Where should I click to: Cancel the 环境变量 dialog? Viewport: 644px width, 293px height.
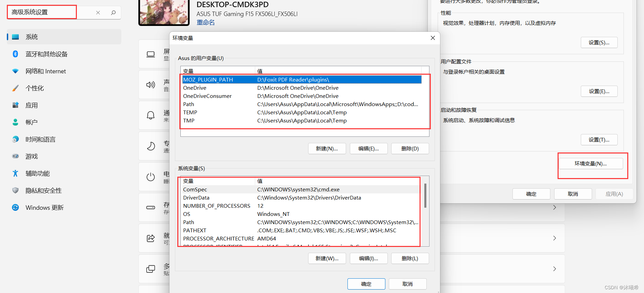tap(408, 284)
